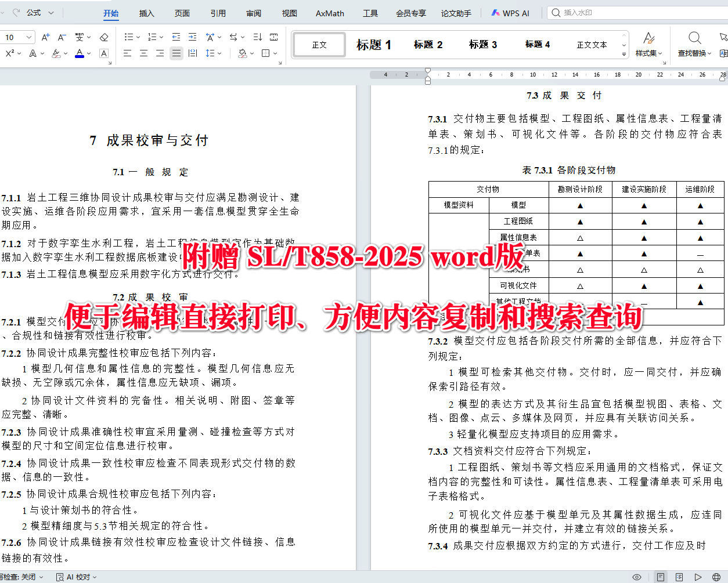Viewport: 728px width, 583px height.
Task: Open the 论文助手 tab
Action: pyautogui.click(x=456, y=13)
